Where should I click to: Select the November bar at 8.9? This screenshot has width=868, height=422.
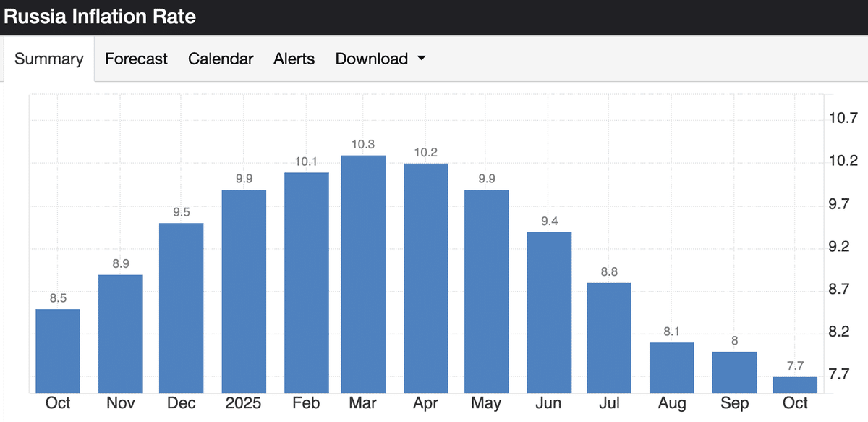coord(120,334)
